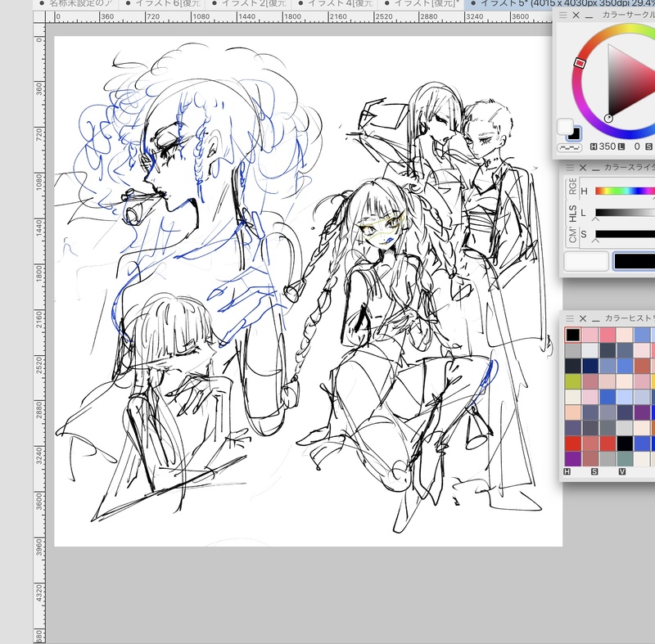Click the S icon in Color Circle
655x644 pixels.
648,146
